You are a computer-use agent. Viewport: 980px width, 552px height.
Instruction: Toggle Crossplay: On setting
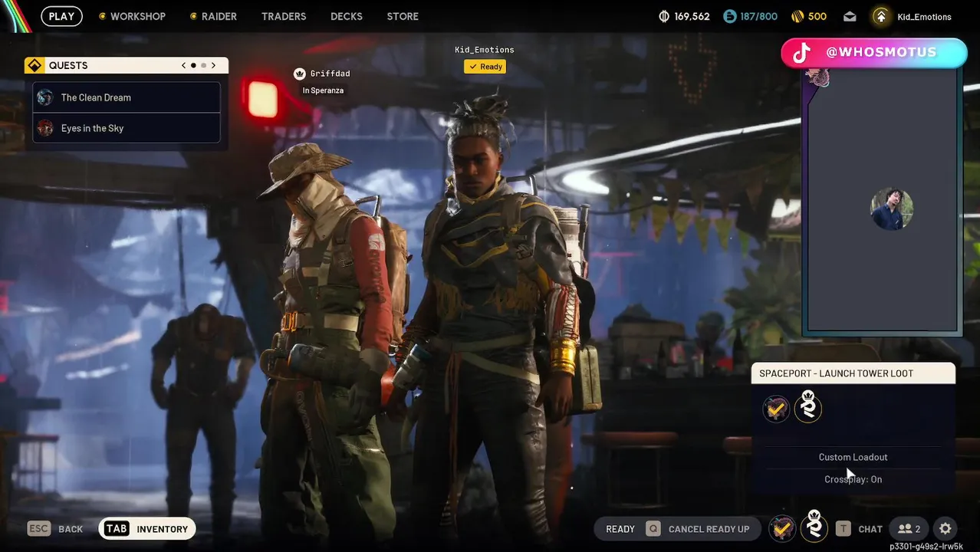point(853,479)
